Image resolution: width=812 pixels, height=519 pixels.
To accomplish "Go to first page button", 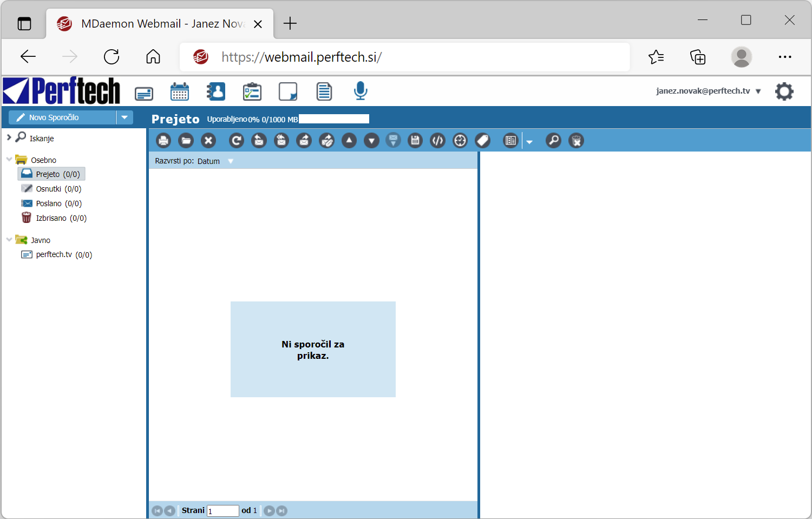I will [157, 511].
